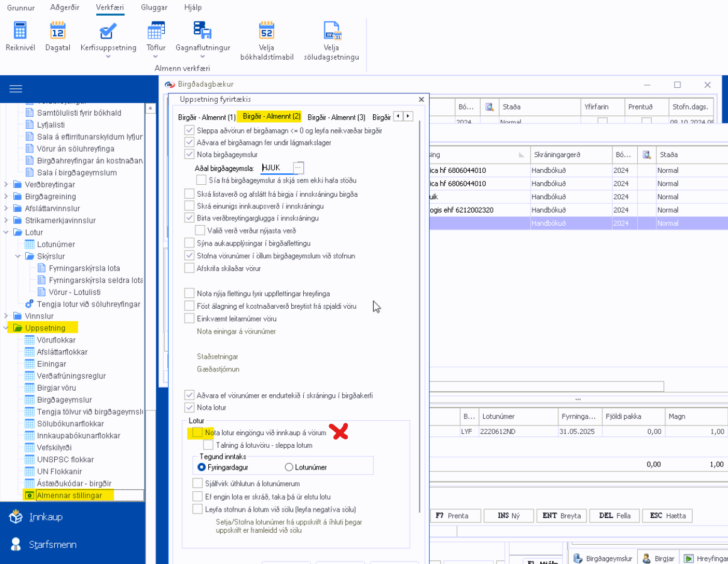Screen dimensions: 728x564
Task: Open the Töflur tables icon
Action: click(156, 31)
